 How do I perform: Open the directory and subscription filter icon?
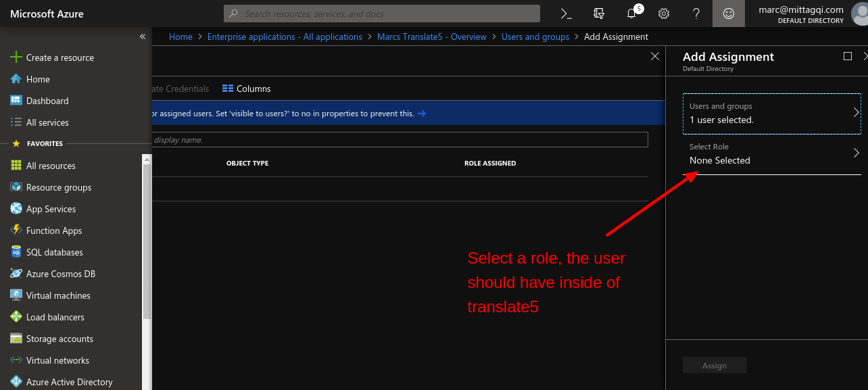pos(598,14)
